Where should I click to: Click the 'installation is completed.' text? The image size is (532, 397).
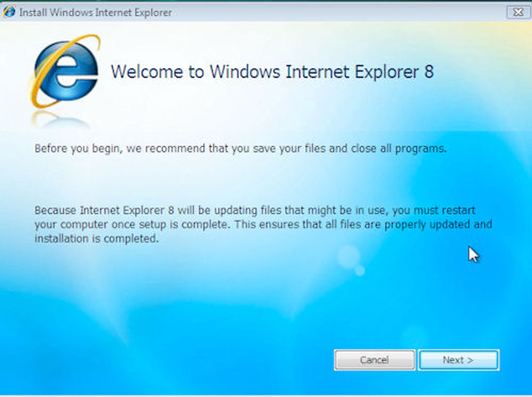[x=97, y=239]
